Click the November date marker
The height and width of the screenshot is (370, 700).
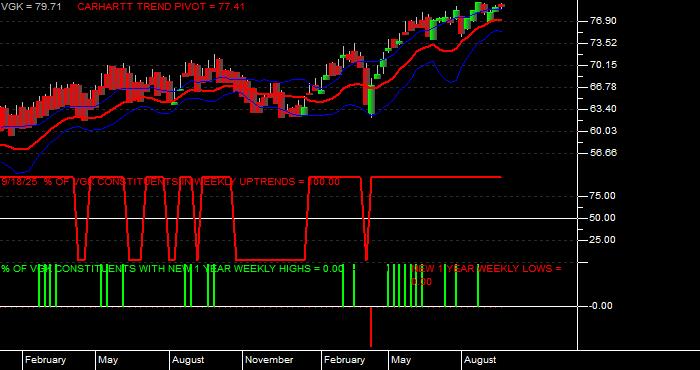[269, 360]
